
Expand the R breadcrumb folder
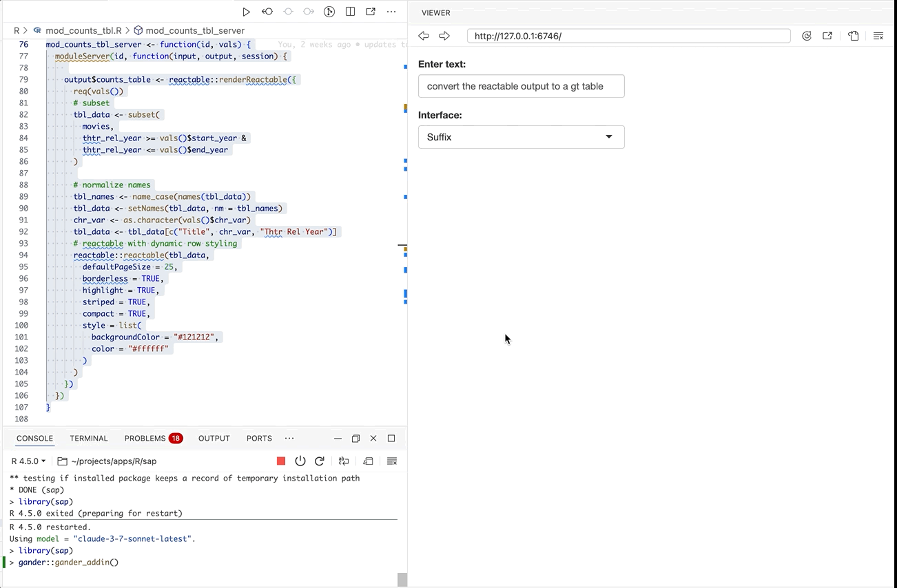click(x=17, y=30)
